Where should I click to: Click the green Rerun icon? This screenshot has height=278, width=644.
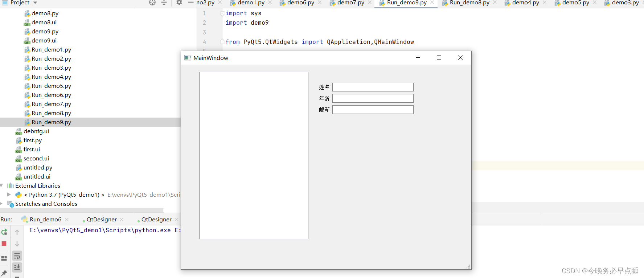click(4, 232)
